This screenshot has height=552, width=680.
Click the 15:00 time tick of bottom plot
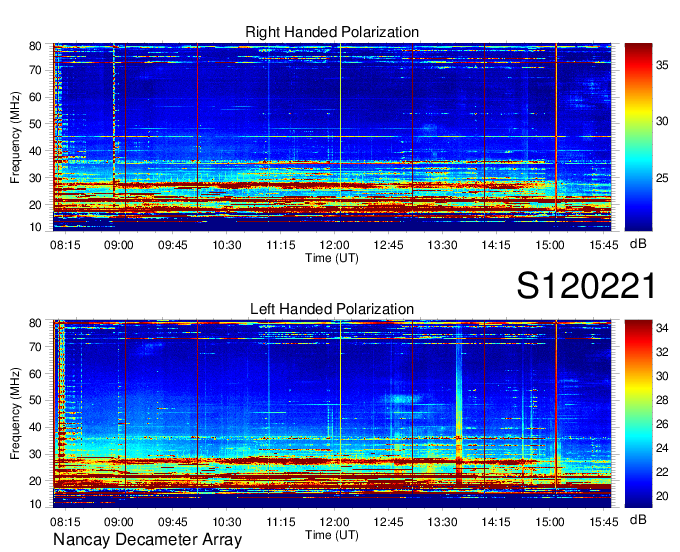pyautogui.click(x=550, y=522)
